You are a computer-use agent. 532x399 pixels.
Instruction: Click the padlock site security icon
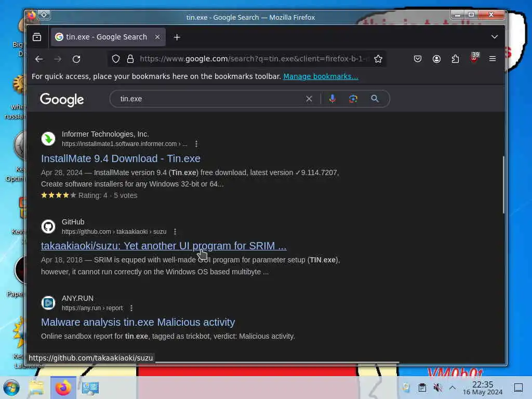pyautogui.click(x=130, y=59)
